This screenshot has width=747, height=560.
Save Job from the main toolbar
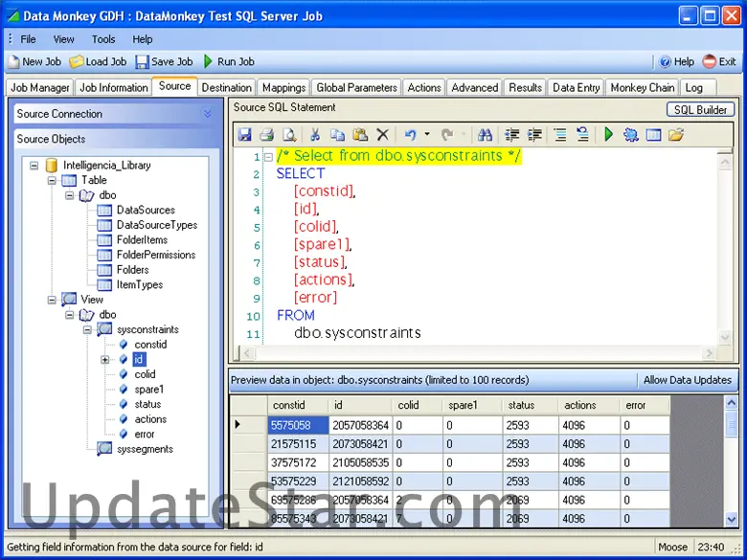pos(165,61)
